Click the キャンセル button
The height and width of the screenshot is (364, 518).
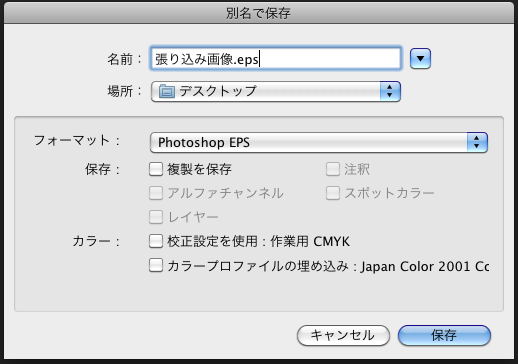343,335
